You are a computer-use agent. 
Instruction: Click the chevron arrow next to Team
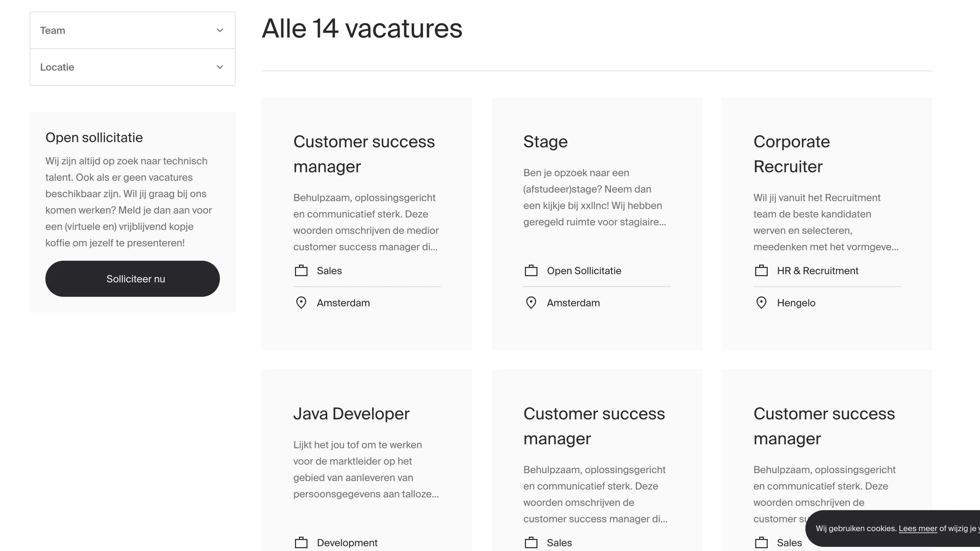220,30
